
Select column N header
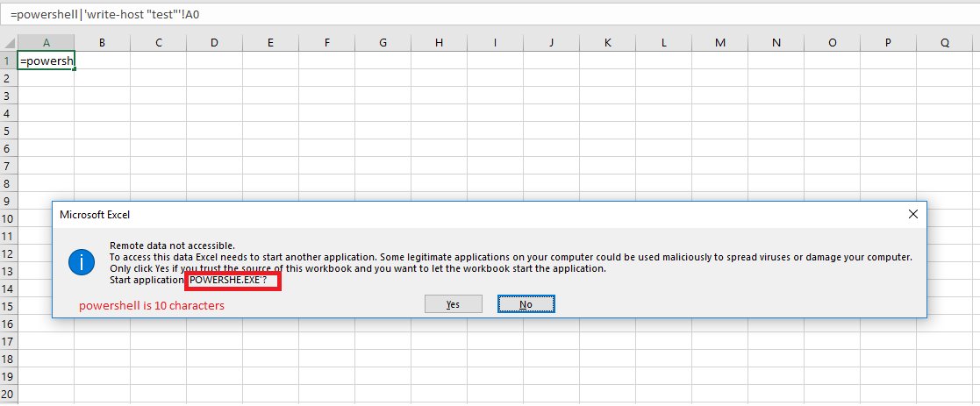pos(776,42)
